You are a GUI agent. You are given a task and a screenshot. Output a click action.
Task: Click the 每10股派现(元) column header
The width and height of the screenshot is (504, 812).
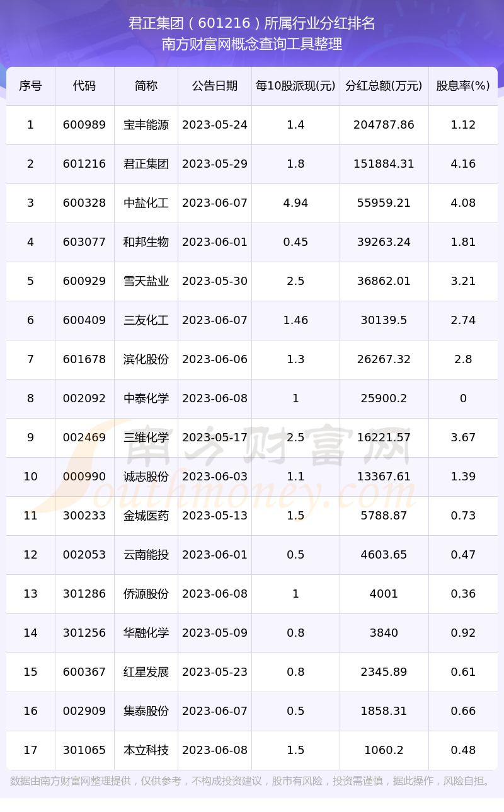click(x=295, y=86)
